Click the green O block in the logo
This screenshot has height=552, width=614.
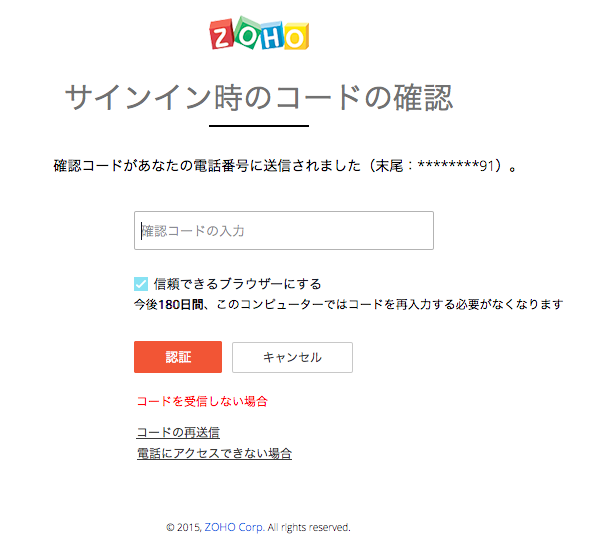coord(246,32)
